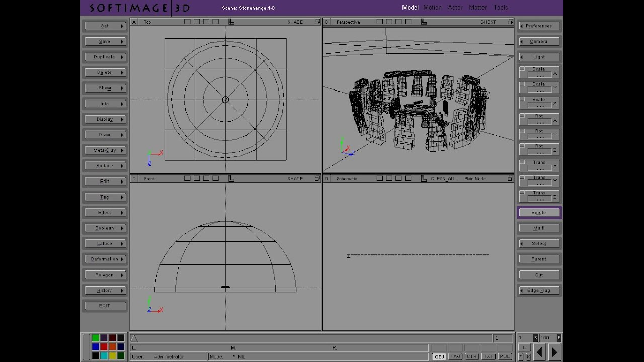Click the ruler icon in Top view header

coord(231,22)
